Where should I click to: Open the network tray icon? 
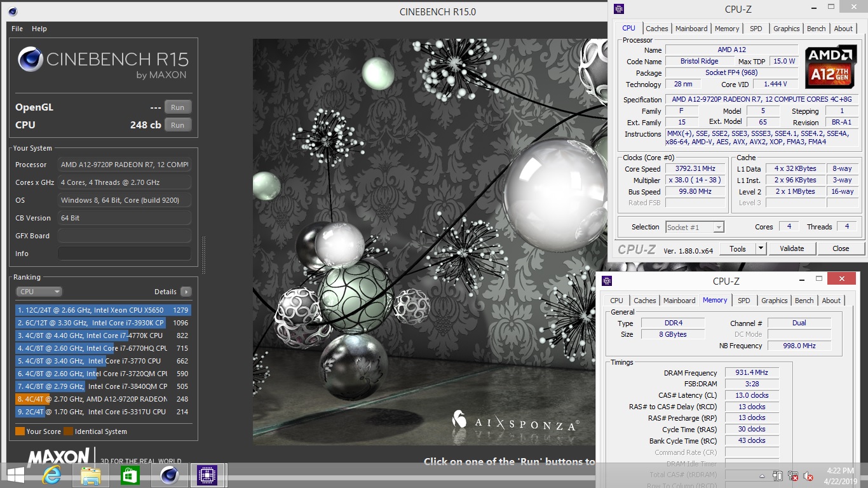point(793,476)
